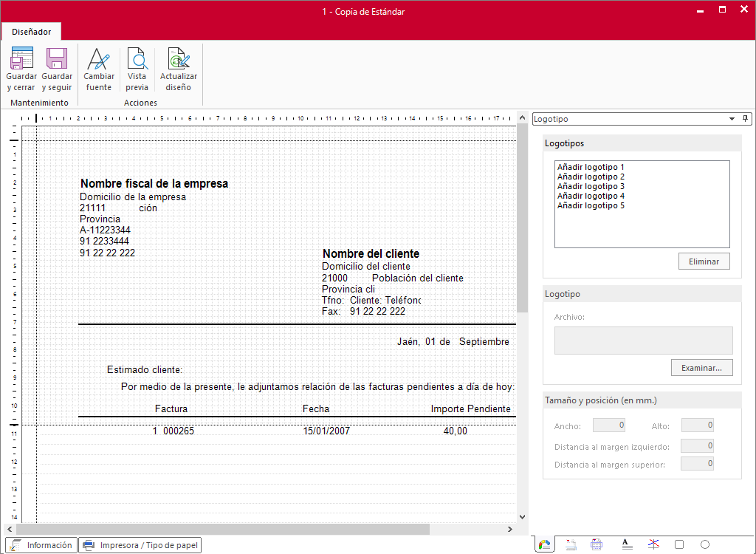Select 'Importe Pendiente' column header
756x554 pixels.
point(470,408)
